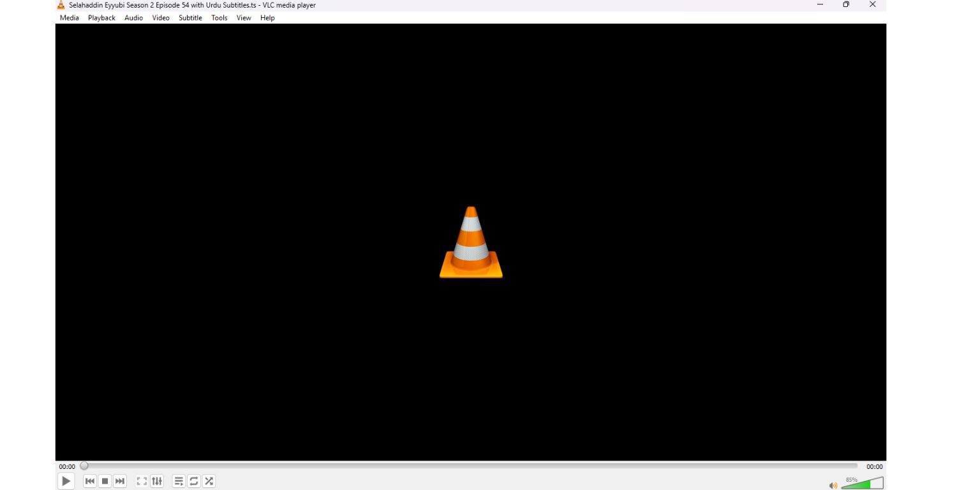Stop playback with the square button
Screen dimensions: 980x490
105,481
